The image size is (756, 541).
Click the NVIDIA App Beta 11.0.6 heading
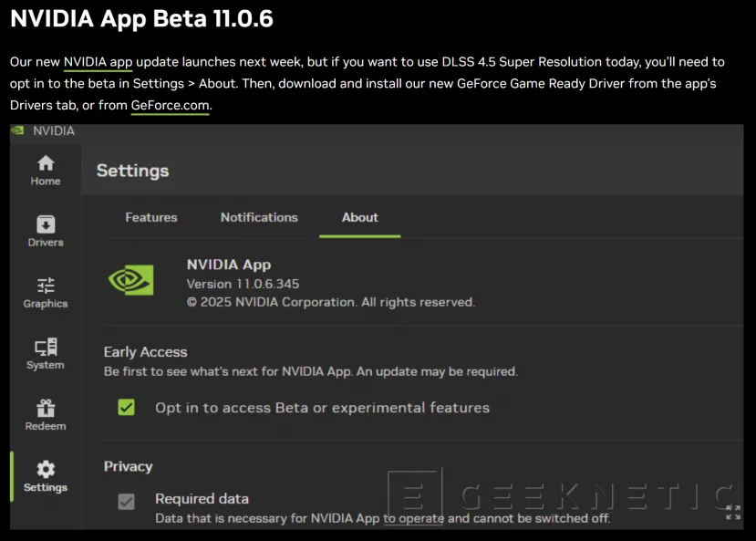(x=141, y=18)
